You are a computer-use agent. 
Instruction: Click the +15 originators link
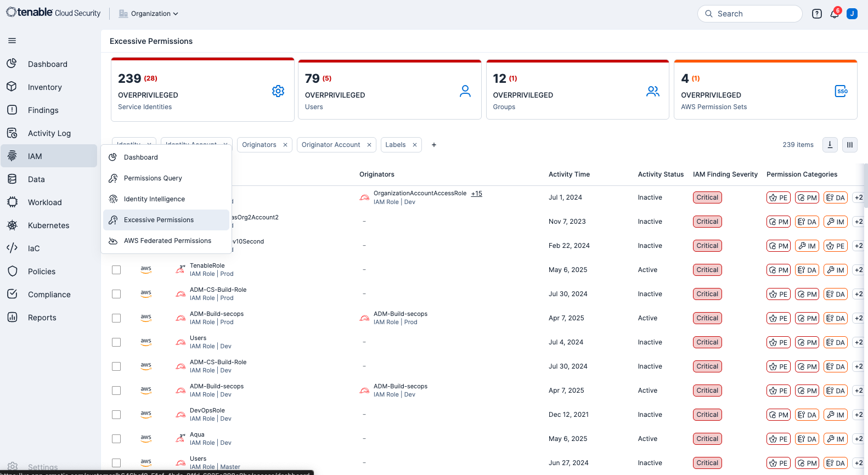[476, 194]
